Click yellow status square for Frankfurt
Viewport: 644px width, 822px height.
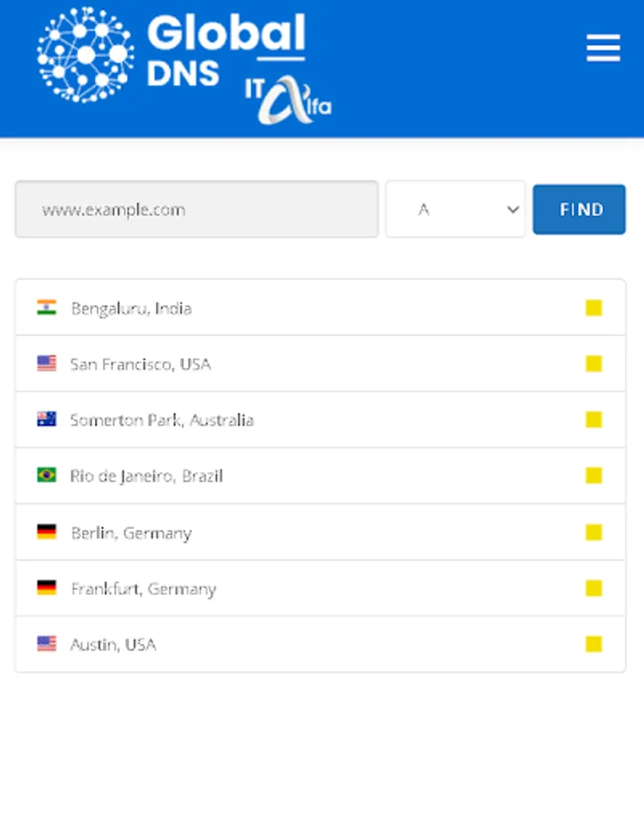594,588
